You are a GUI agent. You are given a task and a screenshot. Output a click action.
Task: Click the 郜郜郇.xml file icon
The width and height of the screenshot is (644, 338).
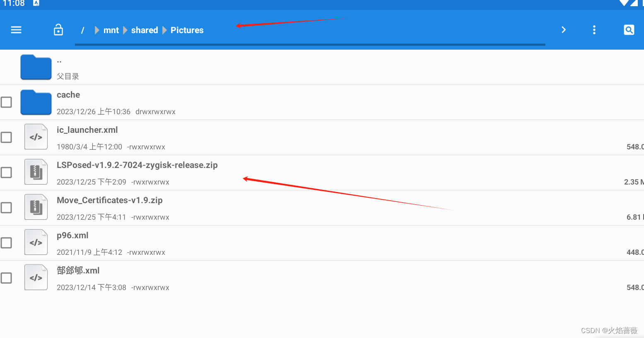(x=36, y=278)
